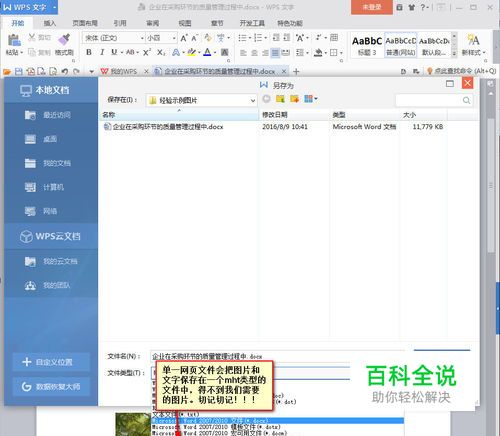Screen dimensions: 500x436
Task: Select 桌面 location in sidebar
Action: [51, 139]
